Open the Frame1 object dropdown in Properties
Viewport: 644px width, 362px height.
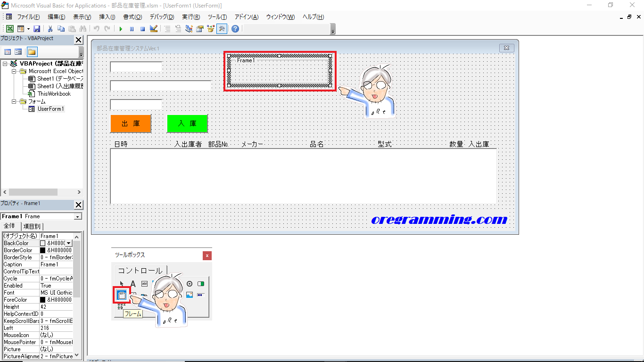coord(78,216)
